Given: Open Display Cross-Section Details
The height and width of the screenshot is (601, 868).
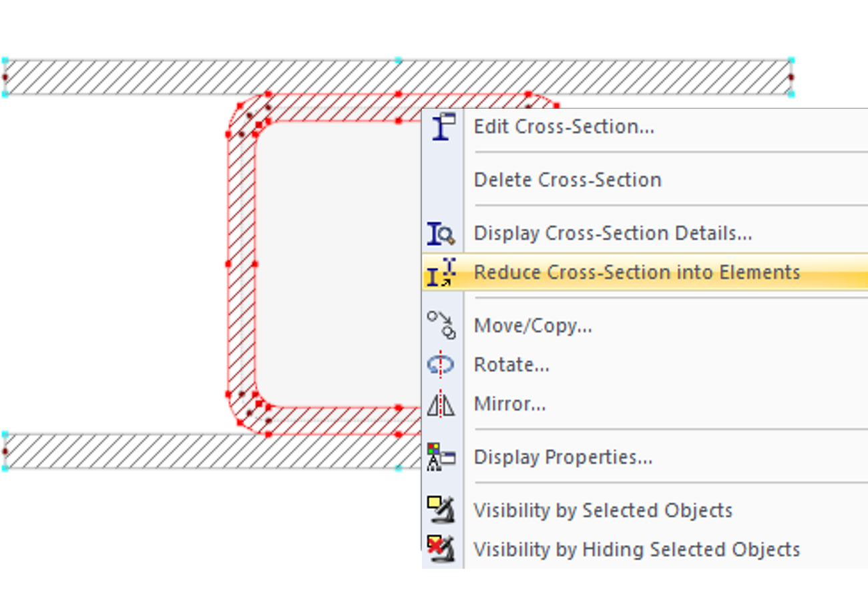Looking at the screenshot, I should point(614,233).
